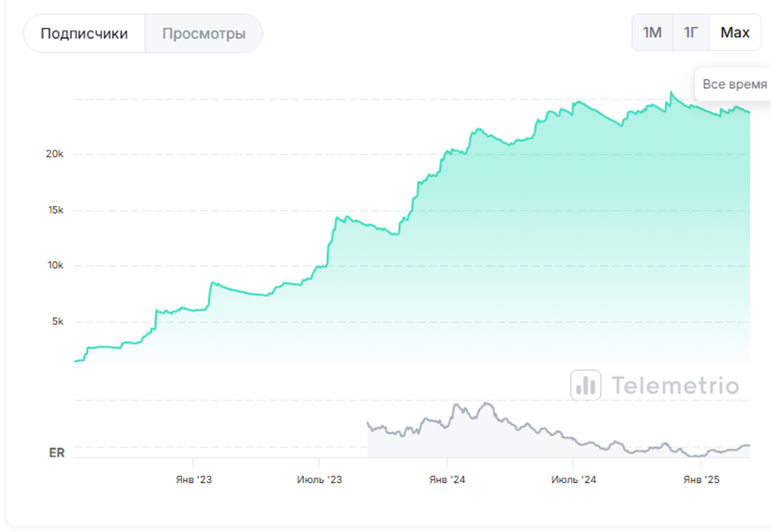Click the 10k y-axis label
Screen dimensions: 771x532
[x=55, y=265]
